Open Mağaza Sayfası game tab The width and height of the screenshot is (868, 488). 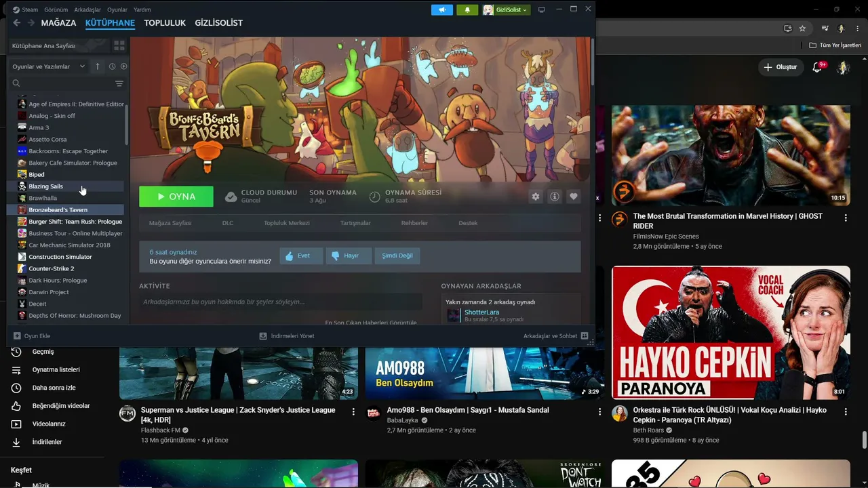coord(170,223)
